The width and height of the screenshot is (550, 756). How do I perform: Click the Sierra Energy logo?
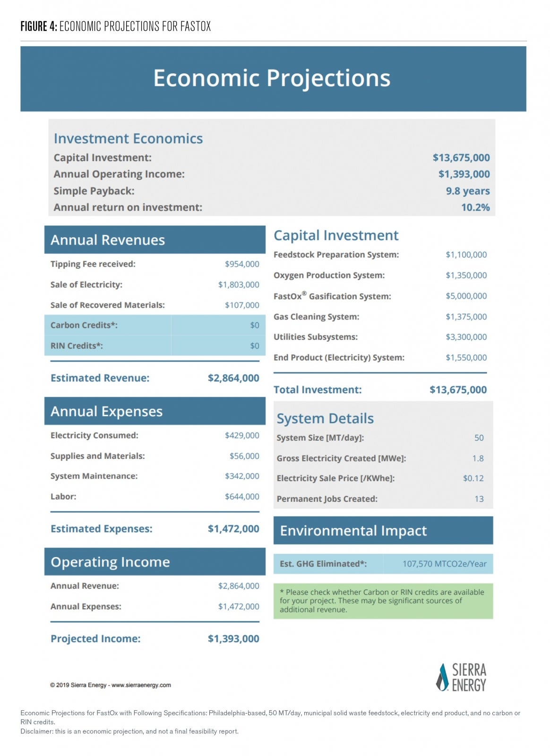point(461,677)
